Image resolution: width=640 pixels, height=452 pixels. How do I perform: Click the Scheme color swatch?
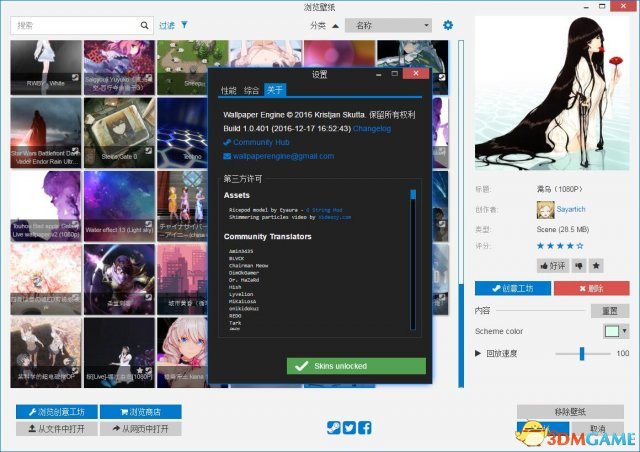(x=612, y=331)
